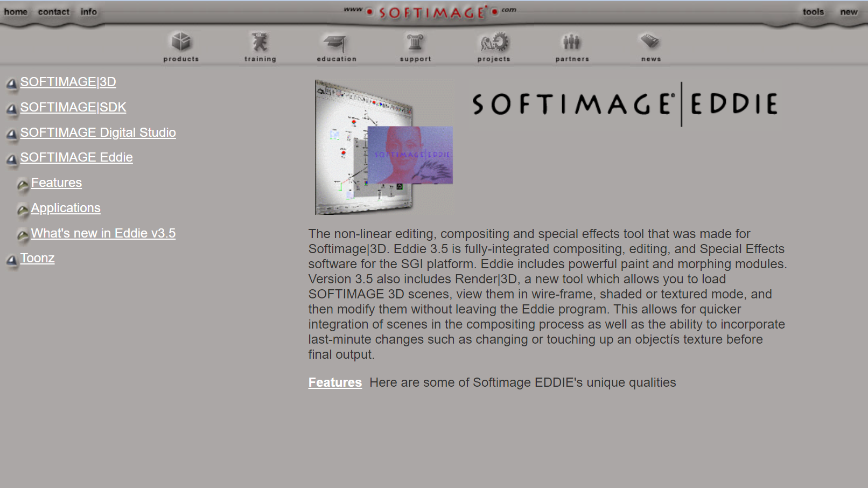The image size is (868, 488).
Task: Open the training running-figure icon
Action: point(260,42)
